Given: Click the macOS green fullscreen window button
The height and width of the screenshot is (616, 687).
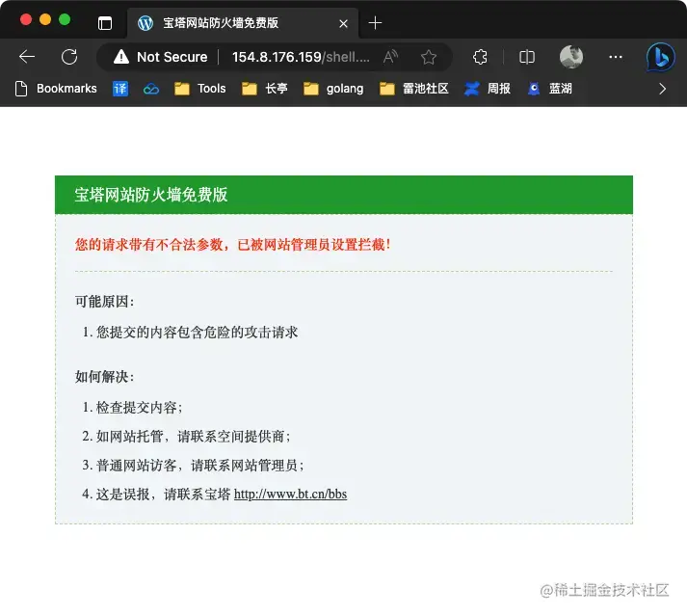Looking at the screenshot, I should pos(65,19).
